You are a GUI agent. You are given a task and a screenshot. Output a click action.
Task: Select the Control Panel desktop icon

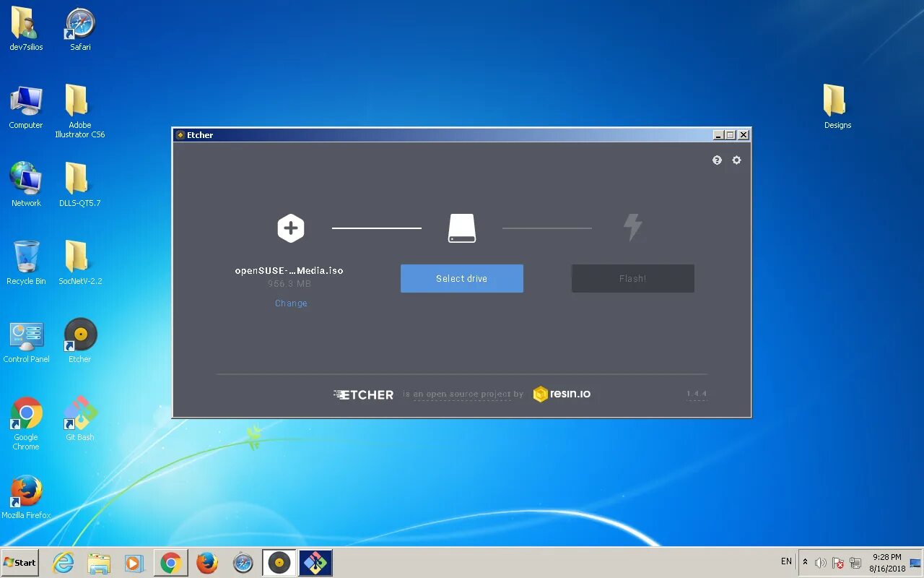(x=26, y=341)
